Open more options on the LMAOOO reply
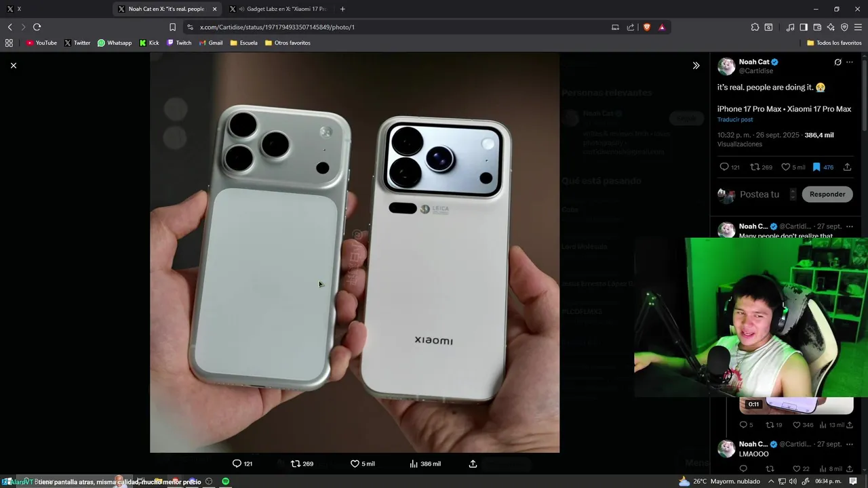The image size is (868, 488). tap(850, 444)
